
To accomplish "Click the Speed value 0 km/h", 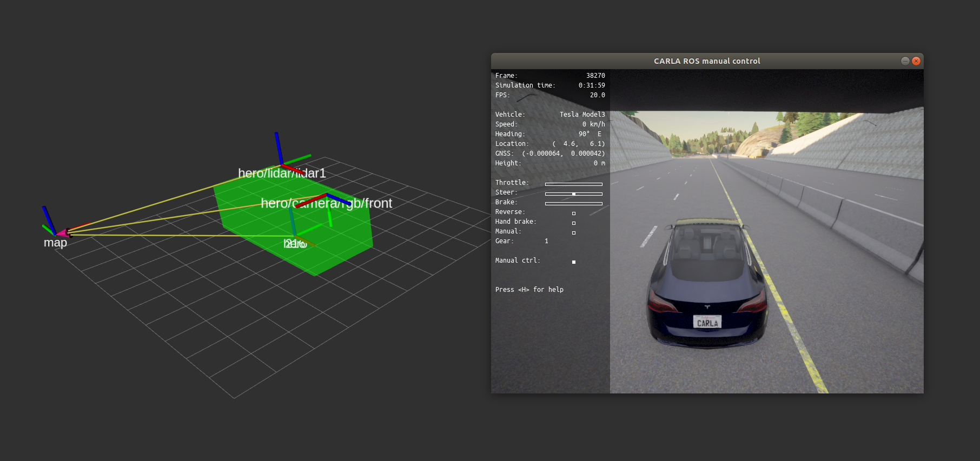I will (594, 124).
